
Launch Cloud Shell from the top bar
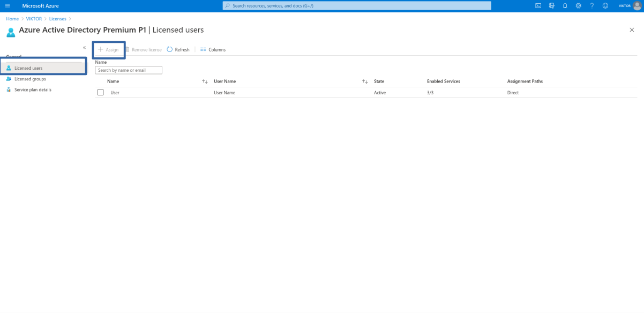538,6
